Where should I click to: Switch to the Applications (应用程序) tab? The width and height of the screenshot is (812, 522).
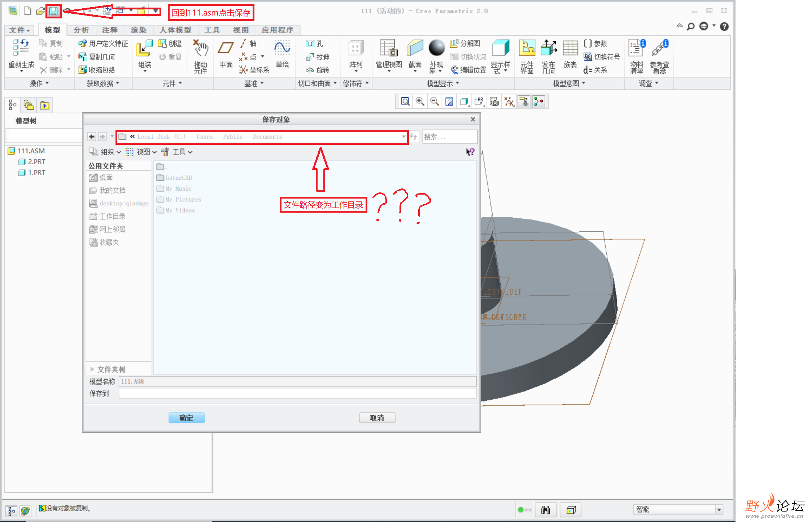point(277,30)
